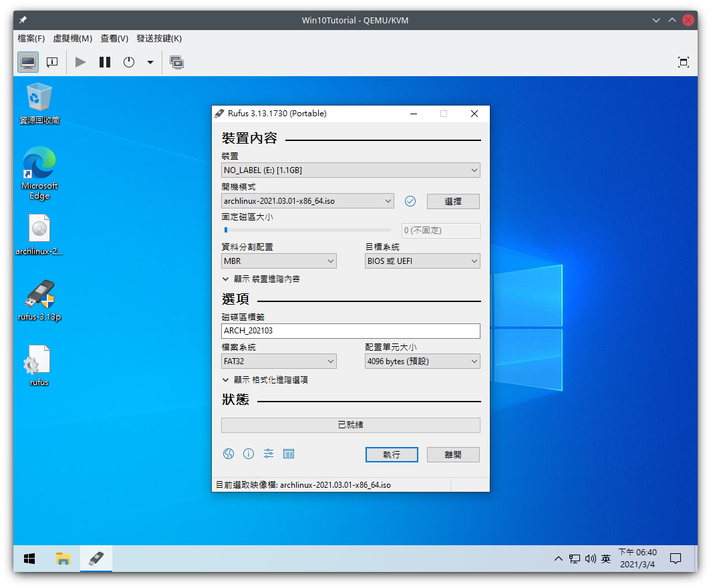This screenshot has height=588, width=711.
Task: Manage VM snapshots icon
Action: pyautogui.click(x=176, y=62)
